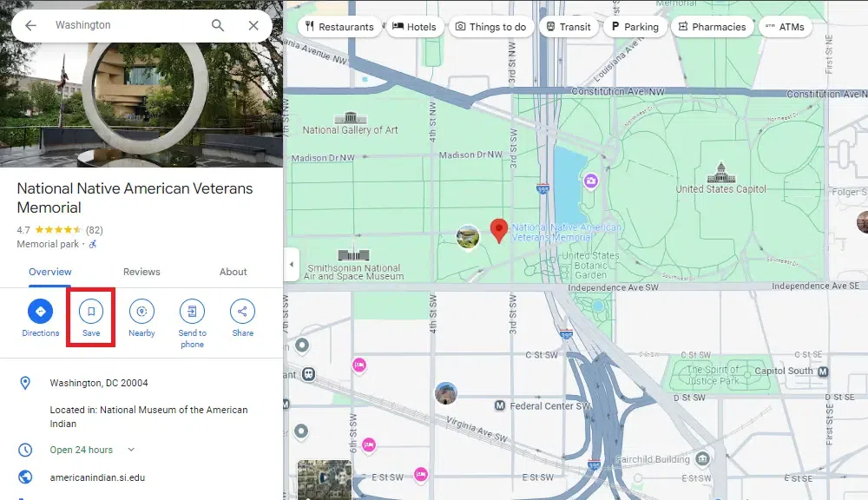Click the red location pin marker

[499, 230]
